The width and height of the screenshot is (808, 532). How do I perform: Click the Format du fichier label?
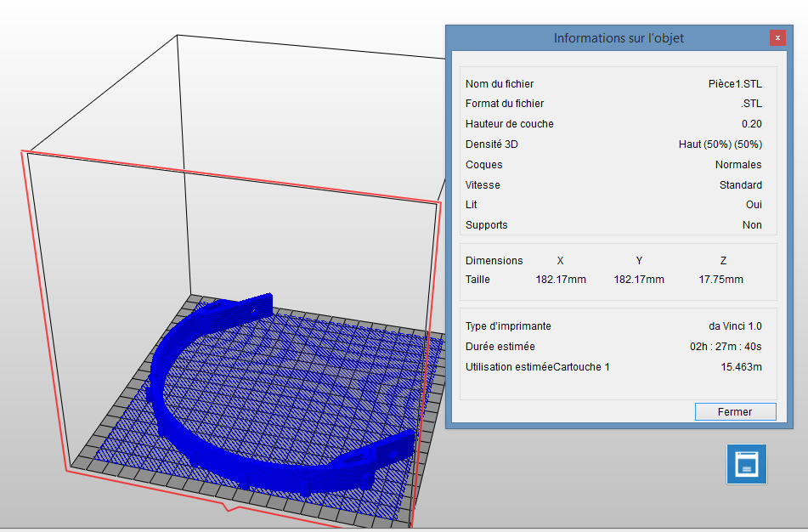[505, 104]
